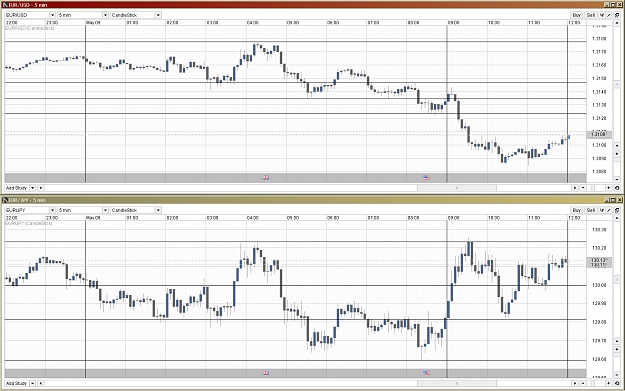The height and width of the screenshot is (391, 625).
Task: Click the scroll-right arrow under the EUR/USD chart
Action: [x=575, y=188]
